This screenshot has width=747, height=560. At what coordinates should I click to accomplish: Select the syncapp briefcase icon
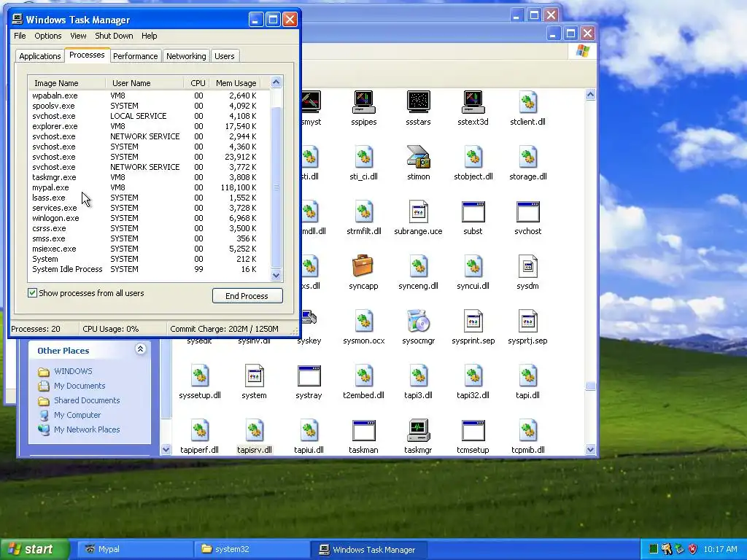click(x=363, y=266)
